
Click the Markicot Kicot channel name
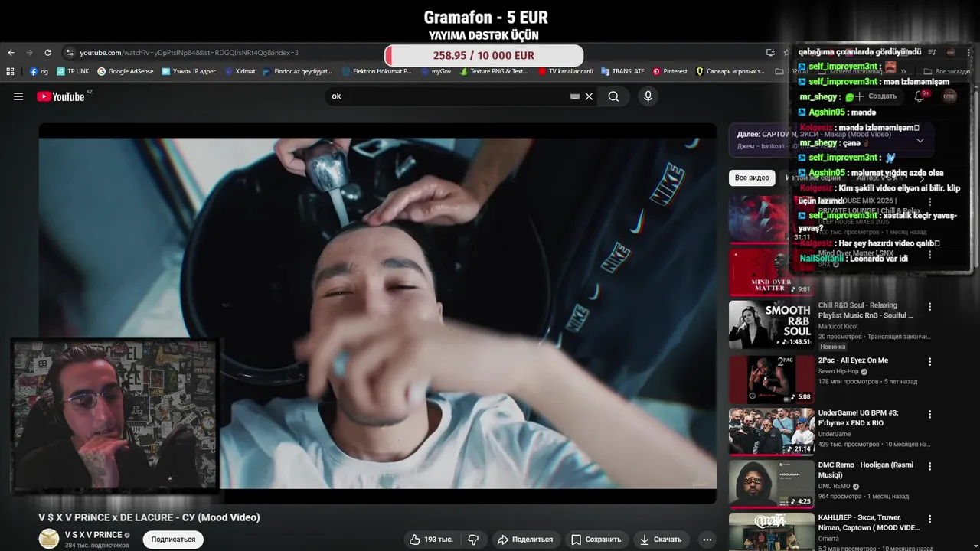coord(838,327)
